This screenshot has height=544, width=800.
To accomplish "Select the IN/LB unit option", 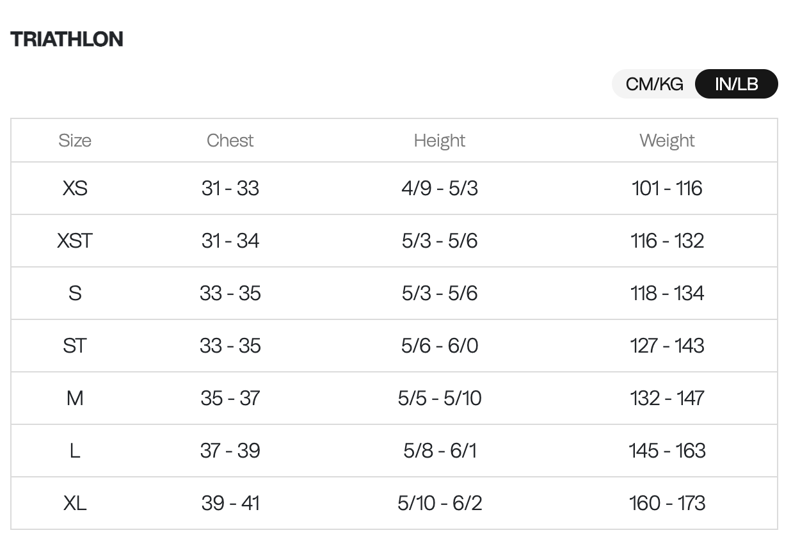I will click(x=736, y=84).
